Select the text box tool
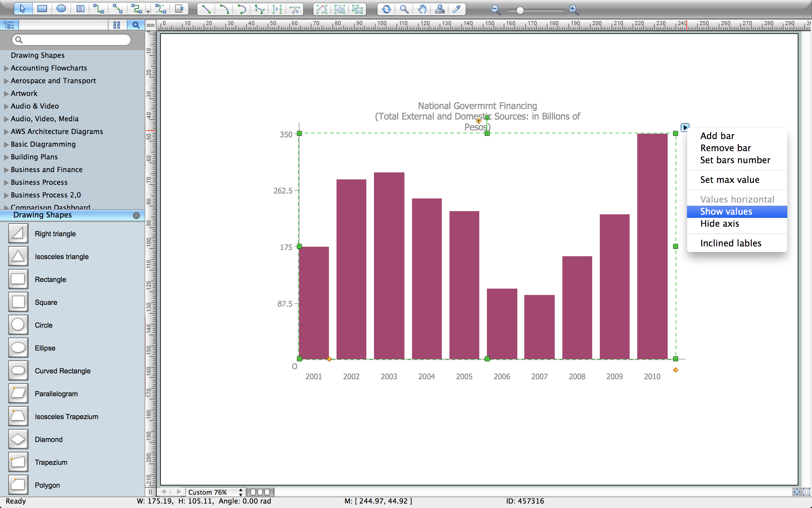The width and height of the screenshot is (812, 508). 80,9
